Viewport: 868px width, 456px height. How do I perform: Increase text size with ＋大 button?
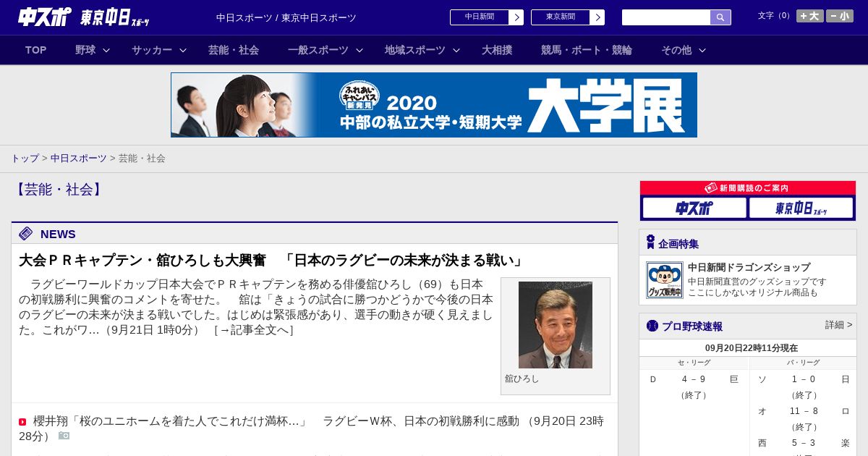[810, 16]
